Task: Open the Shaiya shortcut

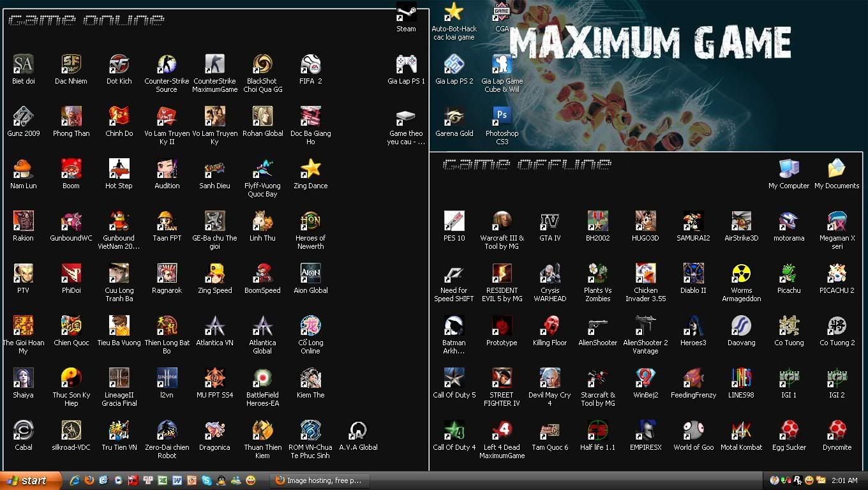Action: tap(23, 378)
